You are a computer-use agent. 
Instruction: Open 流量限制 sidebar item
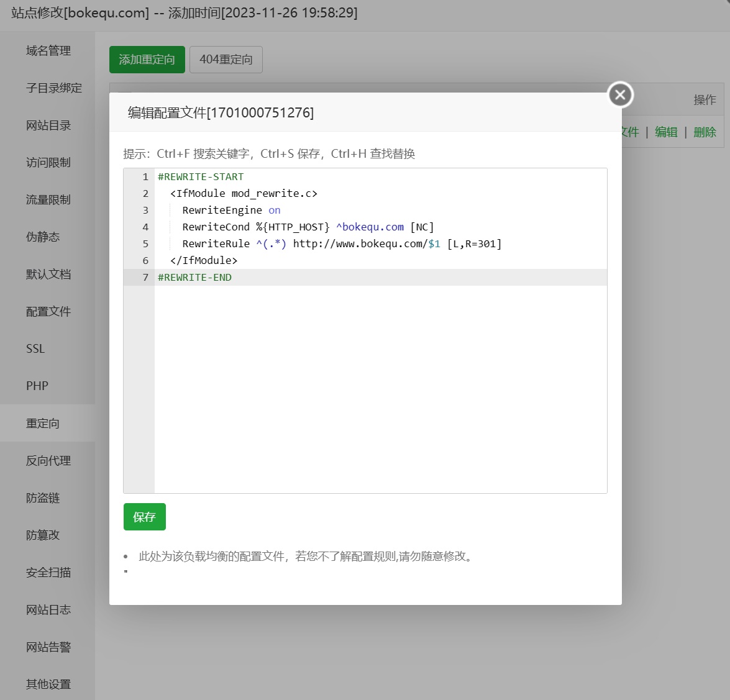tap(48, 199)
